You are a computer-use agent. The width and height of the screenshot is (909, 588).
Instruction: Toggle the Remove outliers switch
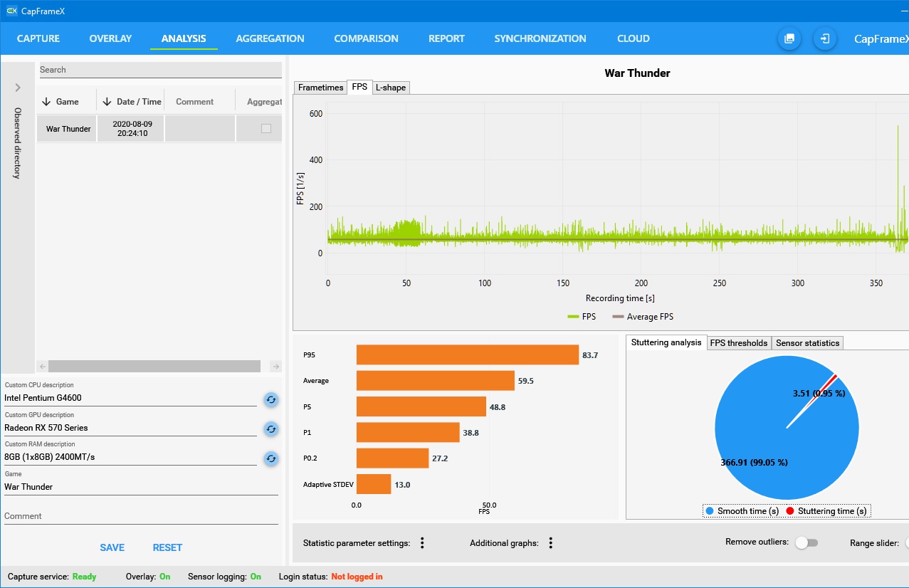pos(806,542)
